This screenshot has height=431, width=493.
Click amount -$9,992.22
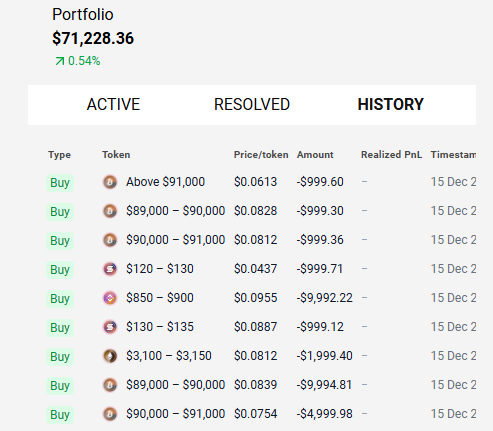click(325, 298)
